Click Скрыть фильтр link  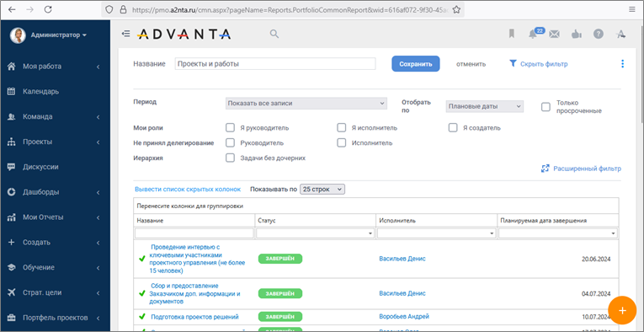coord(544,64)
